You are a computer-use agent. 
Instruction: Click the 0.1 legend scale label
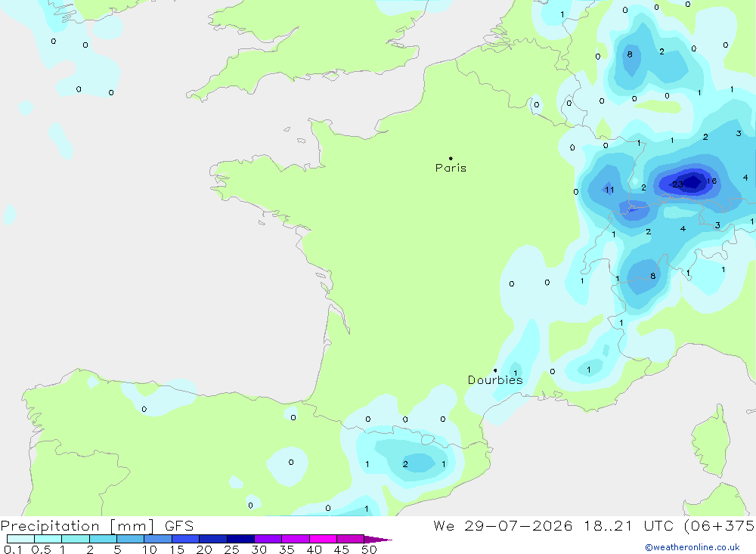(x=13, y=549)
